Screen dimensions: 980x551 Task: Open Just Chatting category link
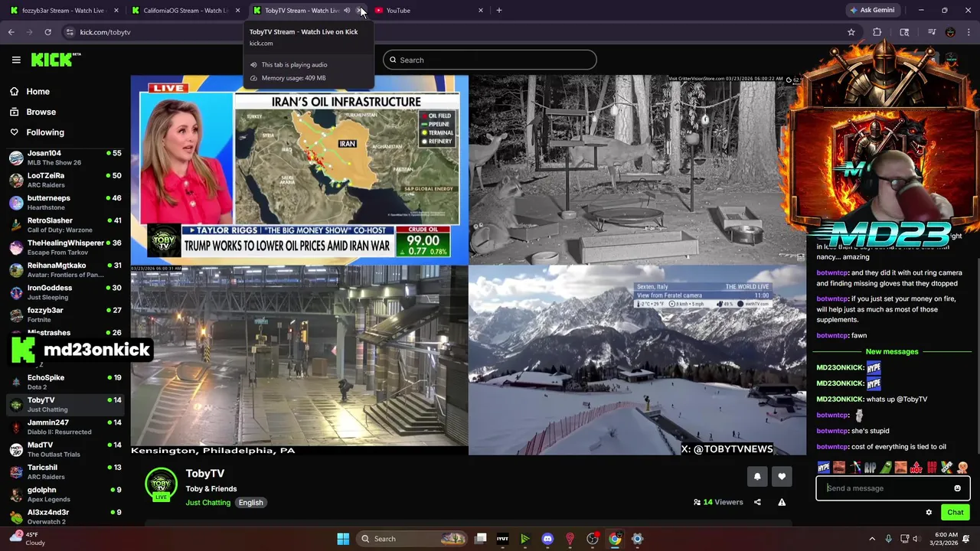(207, 503)
